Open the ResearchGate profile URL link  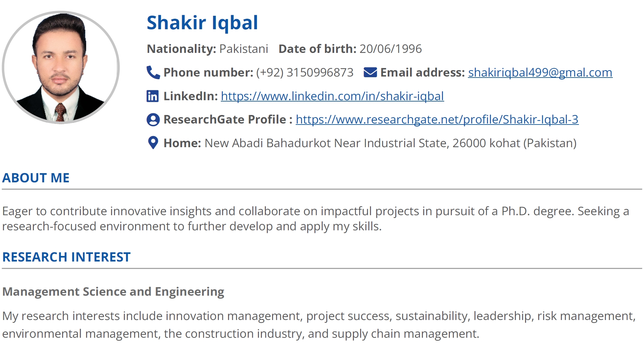coord(437,120)
